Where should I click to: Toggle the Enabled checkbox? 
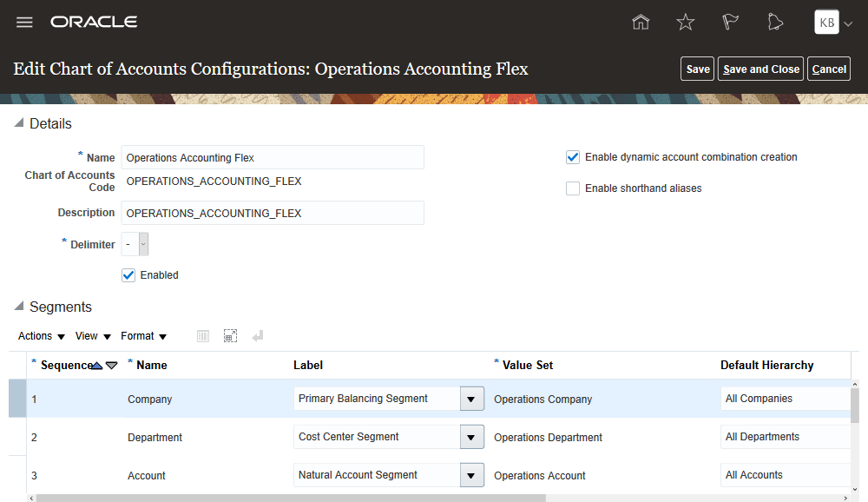[128, 275]
